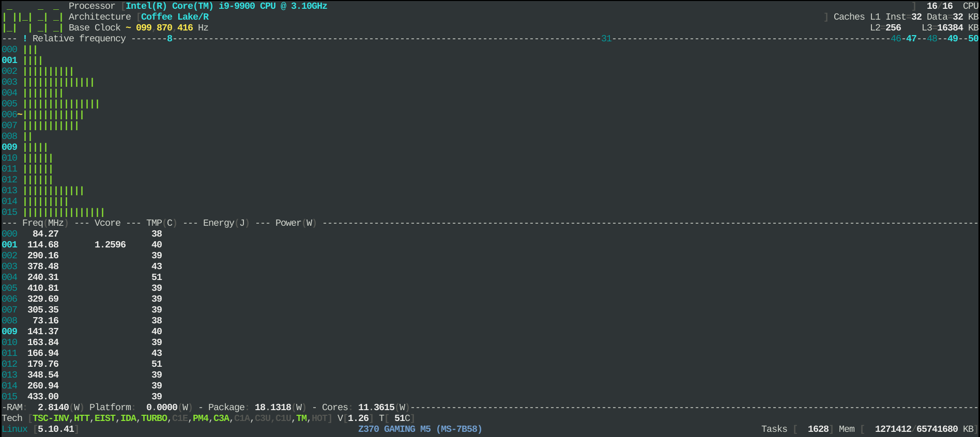
Task: Click motherboard name Z370 GAMING M5
Action: (x=394, y=429)
